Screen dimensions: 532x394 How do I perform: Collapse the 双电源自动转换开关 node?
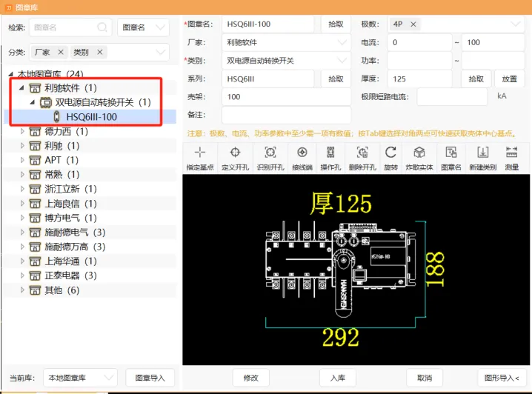33,102
